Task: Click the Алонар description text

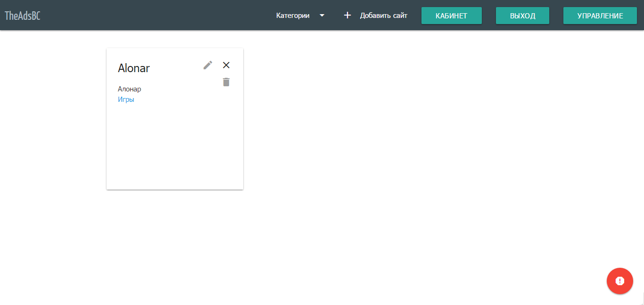Action: (130, 89)
